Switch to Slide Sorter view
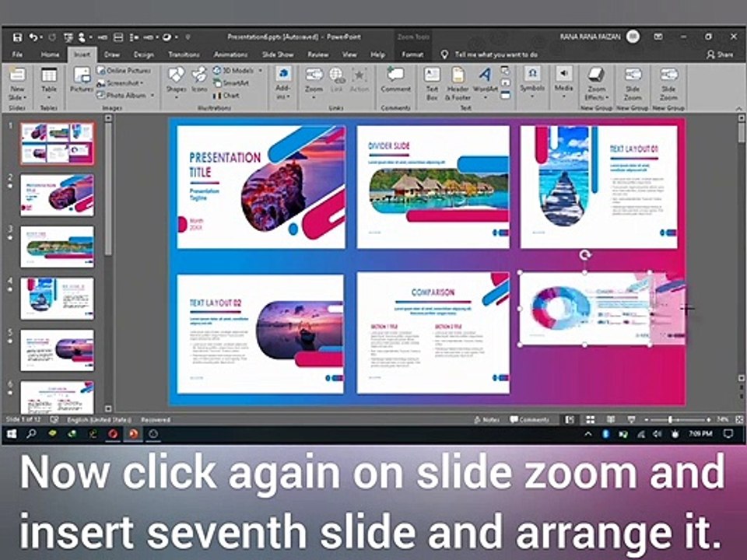The height and width of the screenshot is (560, 747). pyautogui.click(x=591, y=419)
